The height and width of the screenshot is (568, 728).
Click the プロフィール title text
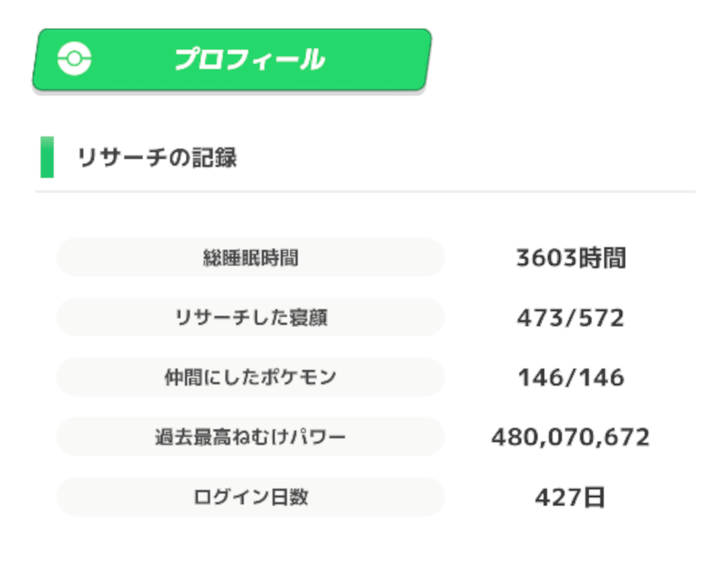(x=250, y=59)
